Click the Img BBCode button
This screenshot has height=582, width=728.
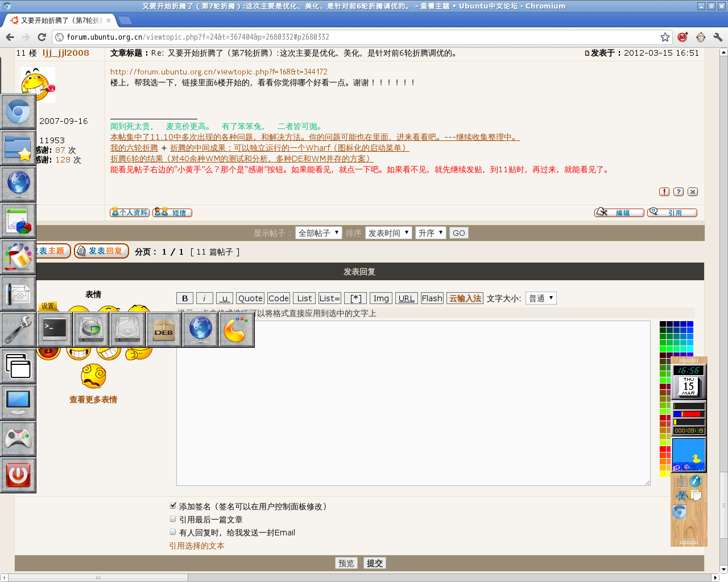click(x=381, y=298)
